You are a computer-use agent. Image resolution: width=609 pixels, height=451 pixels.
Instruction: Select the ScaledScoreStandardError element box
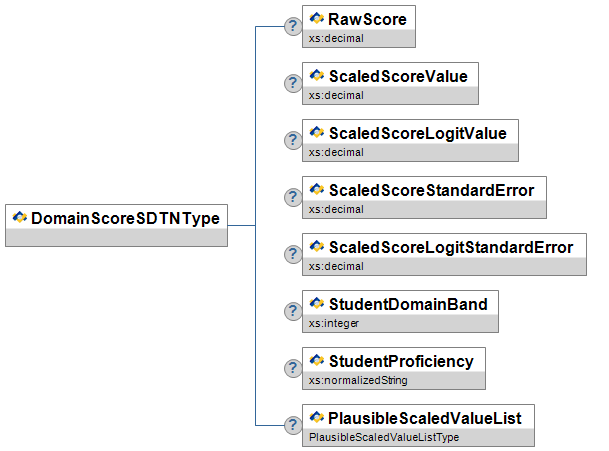tap(424, 190)
